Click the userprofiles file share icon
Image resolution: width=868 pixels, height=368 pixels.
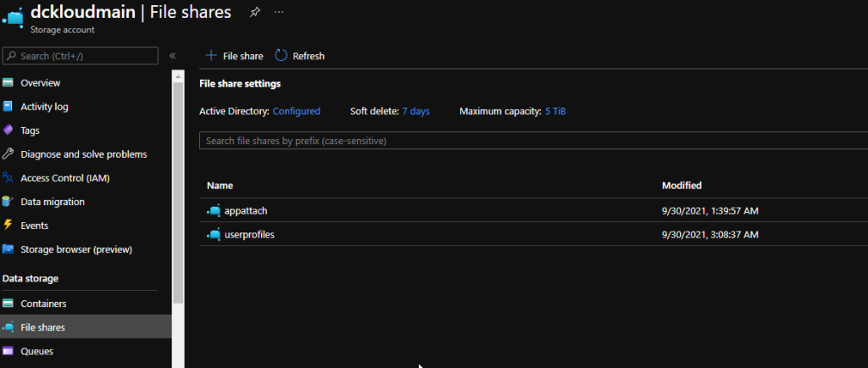214,235
